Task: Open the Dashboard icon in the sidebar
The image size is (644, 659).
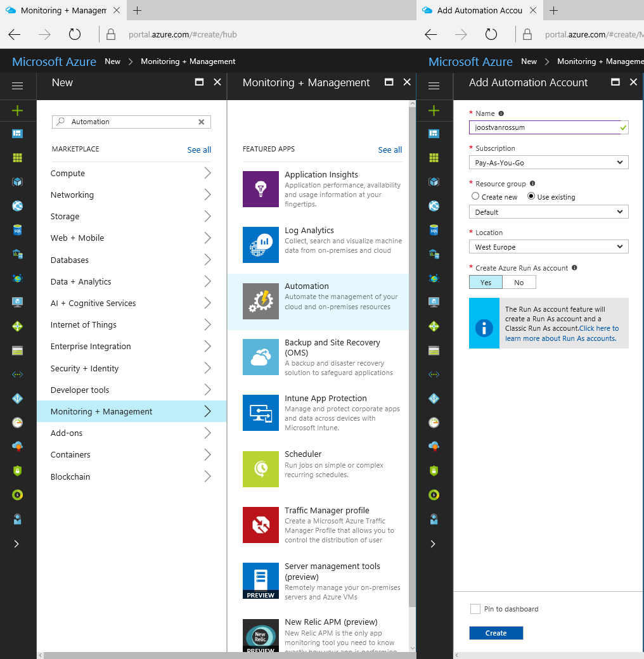Action: pyautogui.click(x=17, y=134)
